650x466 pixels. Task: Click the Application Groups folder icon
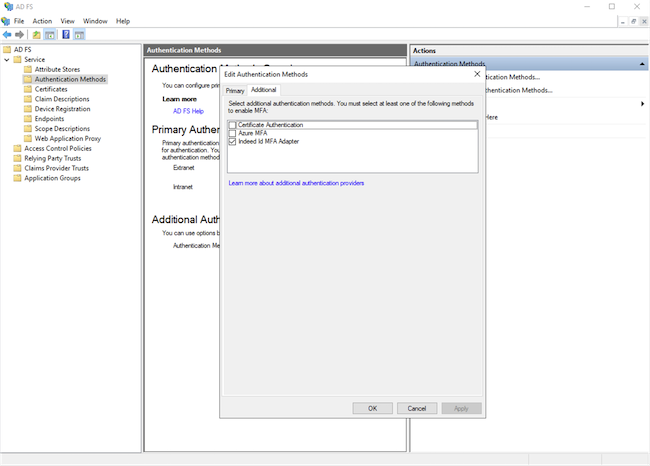click(17, 178)
